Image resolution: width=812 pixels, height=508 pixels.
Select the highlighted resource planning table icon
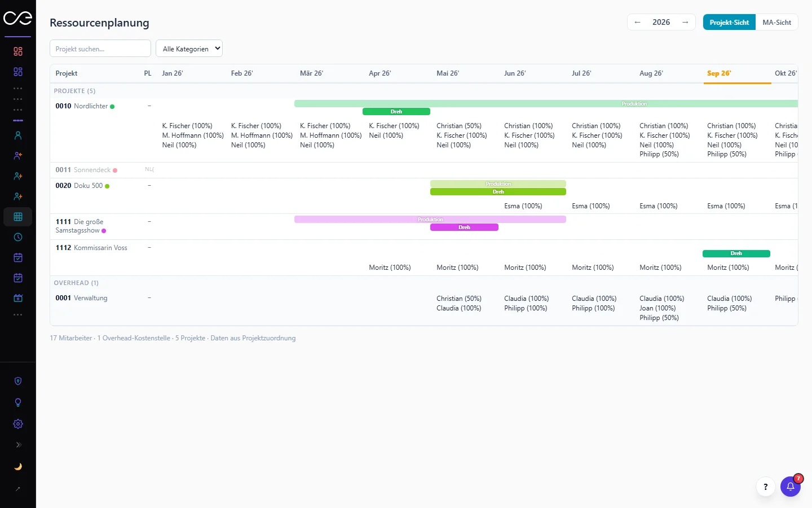pyautogui.click(x=18, y=217)
